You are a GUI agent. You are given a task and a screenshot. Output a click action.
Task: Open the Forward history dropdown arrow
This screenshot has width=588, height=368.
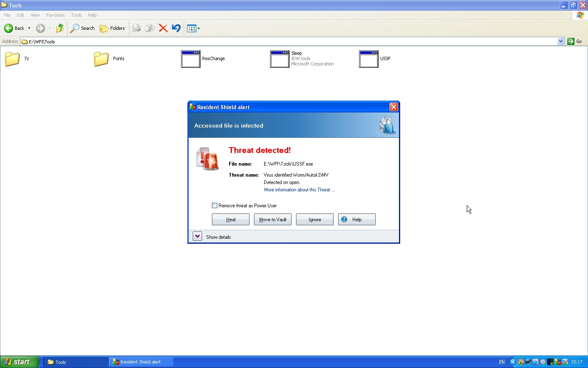tap(50, 28)
